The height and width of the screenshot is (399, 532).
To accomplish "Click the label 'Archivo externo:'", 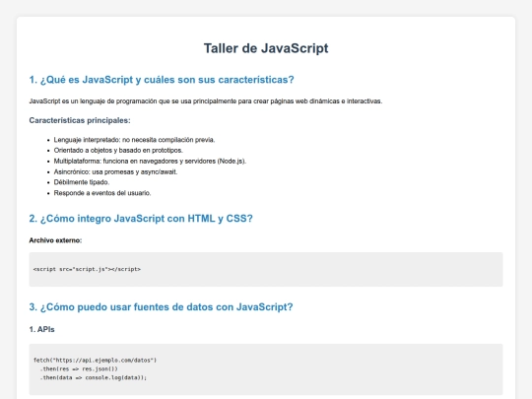I will (55, 240).
